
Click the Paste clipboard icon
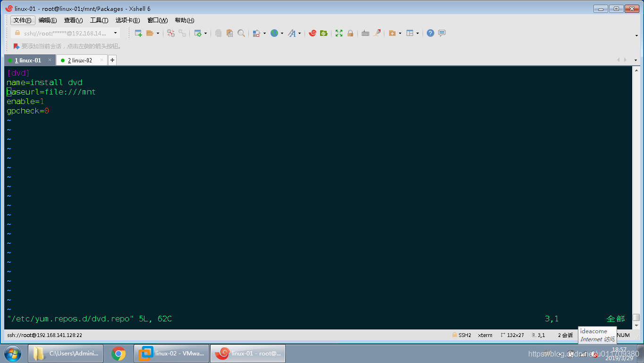click(x=229, y=33)
